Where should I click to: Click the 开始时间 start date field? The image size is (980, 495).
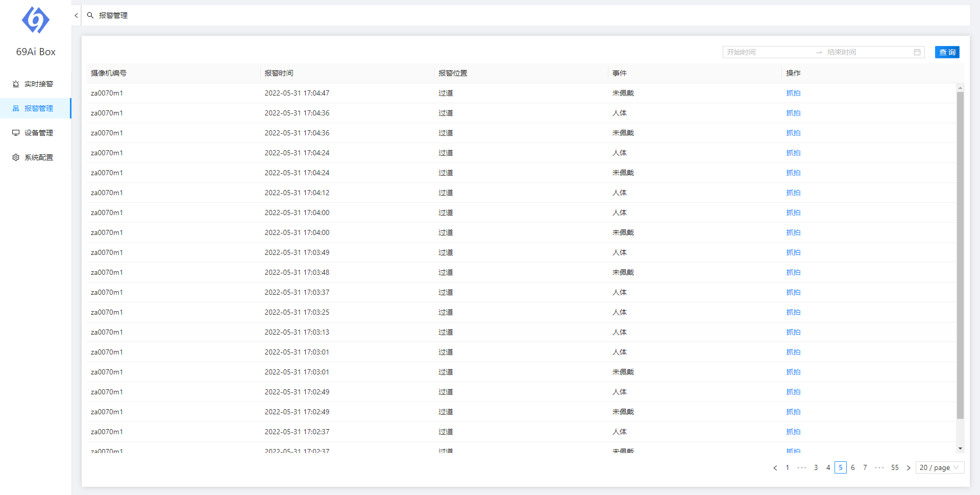click(766, 52)
